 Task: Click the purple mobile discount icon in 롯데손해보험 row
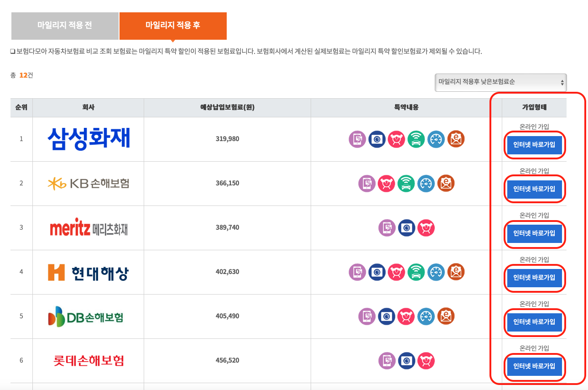click(x=387, y=361)
